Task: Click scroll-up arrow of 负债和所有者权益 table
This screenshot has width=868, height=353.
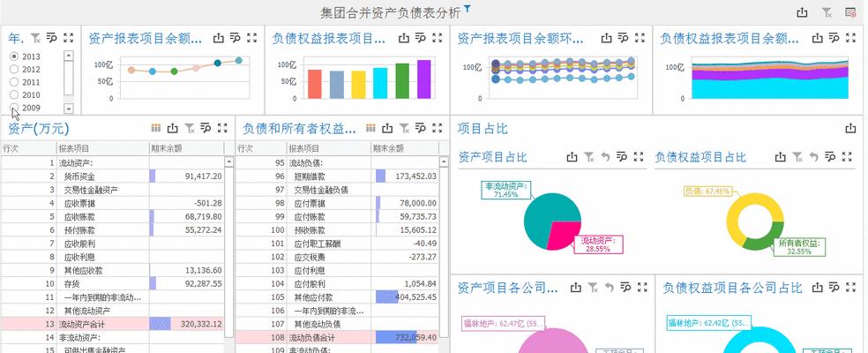Action: point(444,161)
